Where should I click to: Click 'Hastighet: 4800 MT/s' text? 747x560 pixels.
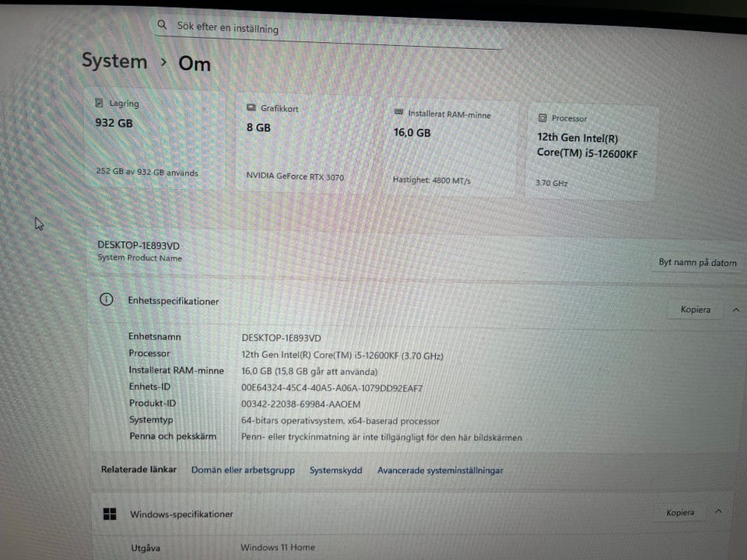click(432, 180)
